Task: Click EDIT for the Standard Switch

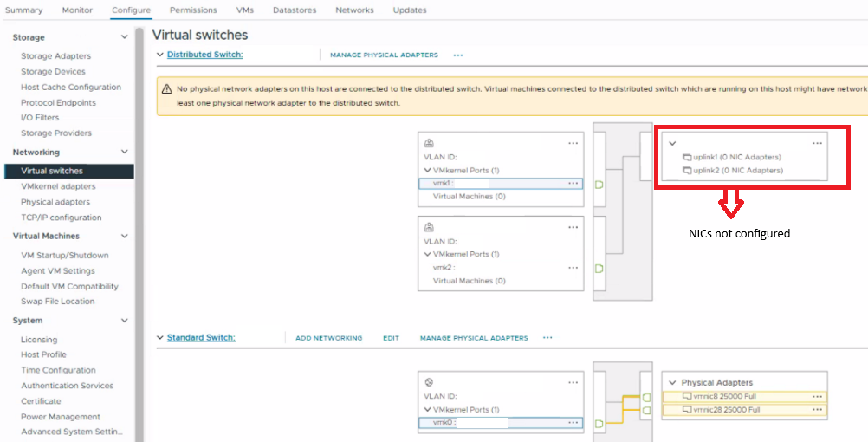Action: pos(391,338)
